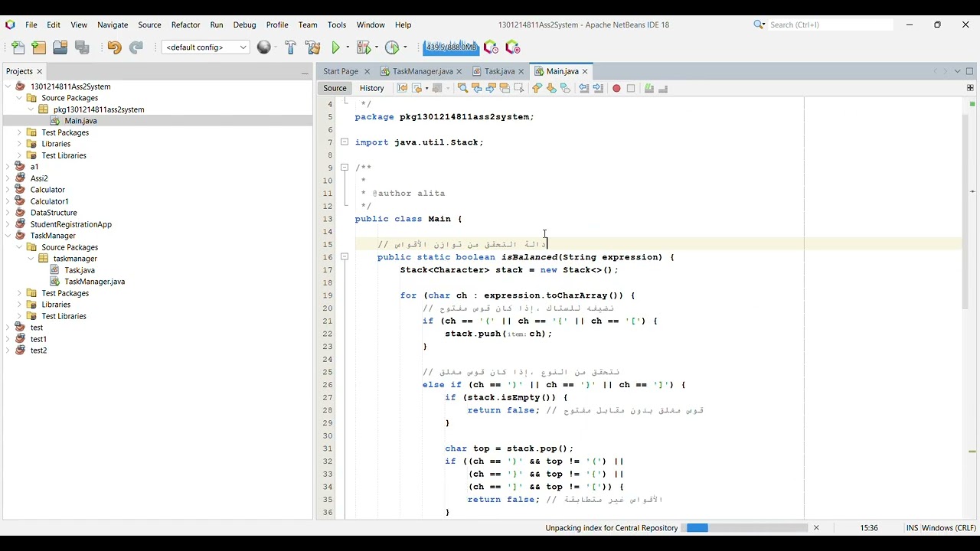Viewport: 980px width, 551px height.
Task: Open the Profile Project dropdown arrow
Action: [x=405, y=47]
